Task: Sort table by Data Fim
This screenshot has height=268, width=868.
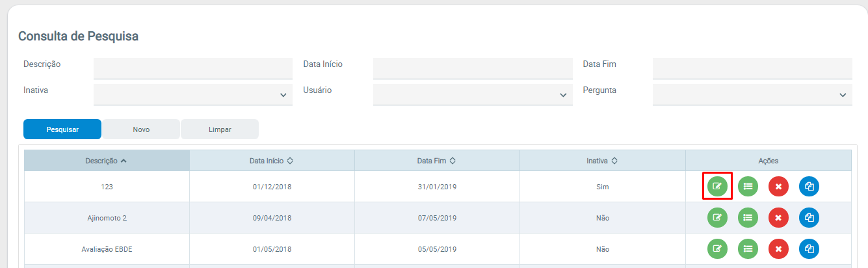Action: pyautogui.click(x=436, y=161)
